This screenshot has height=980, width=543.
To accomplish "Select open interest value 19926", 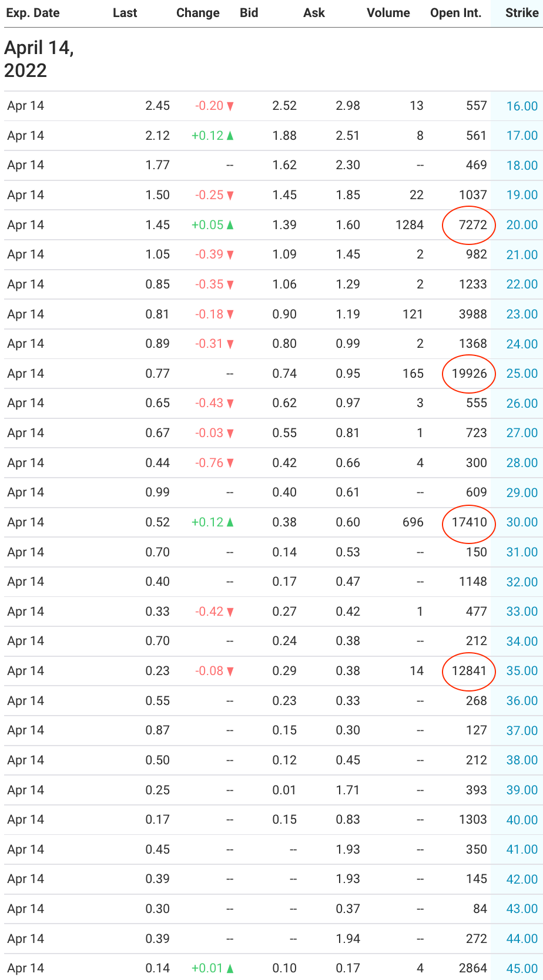I will 470,374.
